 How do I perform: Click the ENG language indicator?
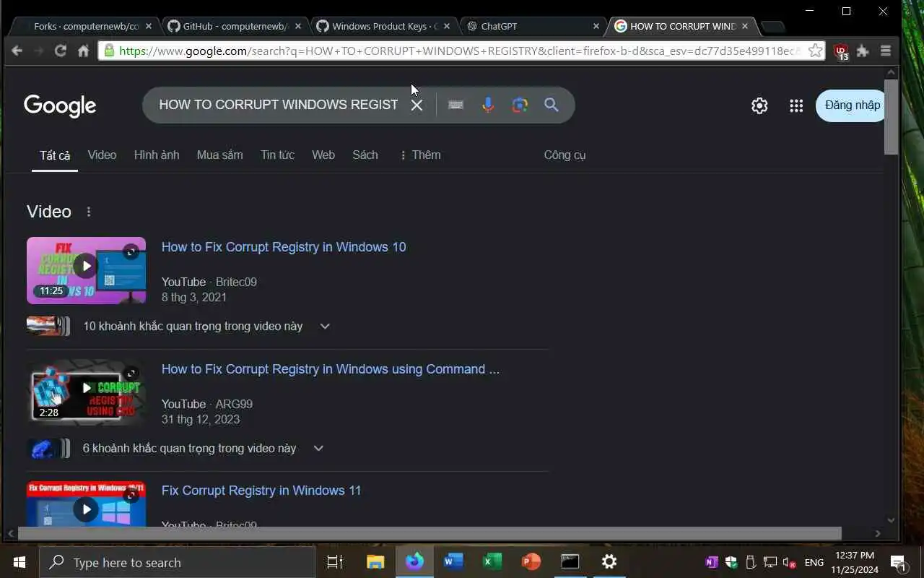click(814, 562)
